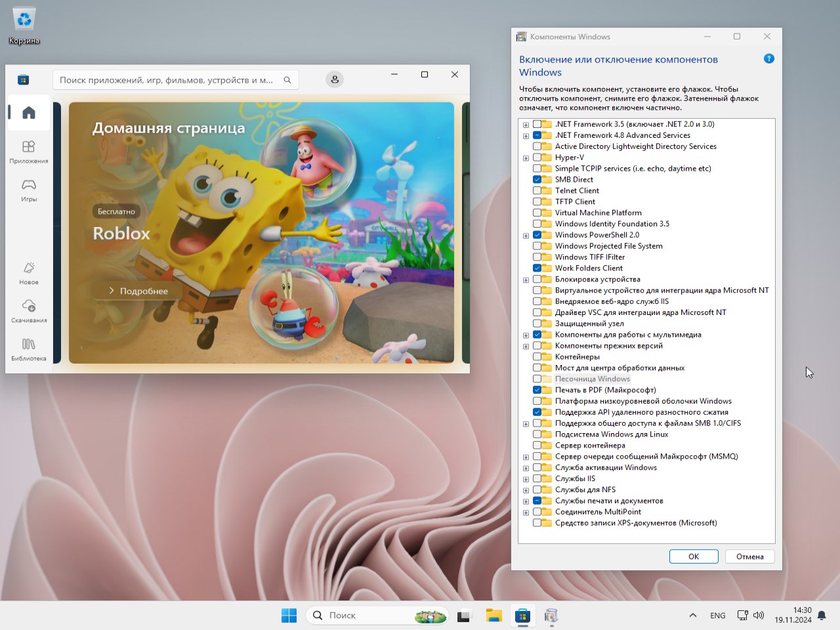Check the Контейнеры checkbox
840x630 pixels.
coord(537,356)
